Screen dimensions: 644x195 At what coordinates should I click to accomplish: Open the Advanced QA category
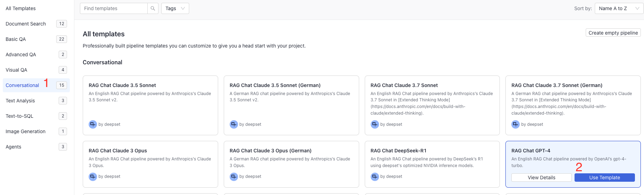(36, 55)
